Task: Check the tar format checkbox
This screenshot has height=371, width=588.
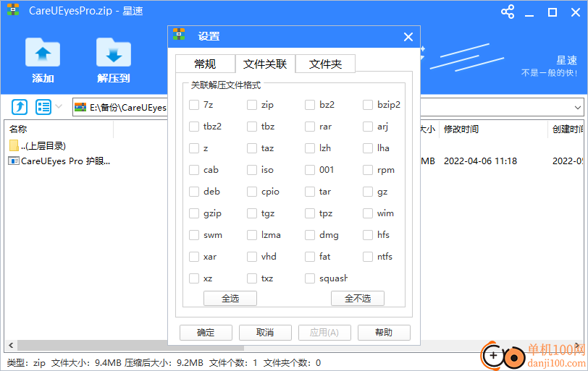Action: pyautogui.click(x=310, y=192)
